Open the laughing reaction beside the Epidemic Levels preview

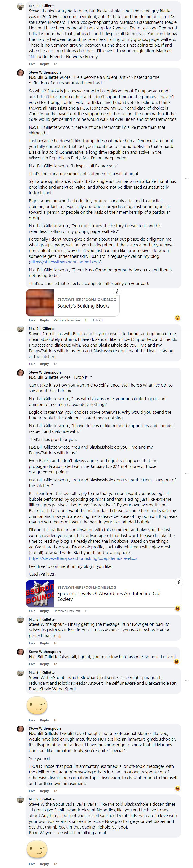coord(177,608)
